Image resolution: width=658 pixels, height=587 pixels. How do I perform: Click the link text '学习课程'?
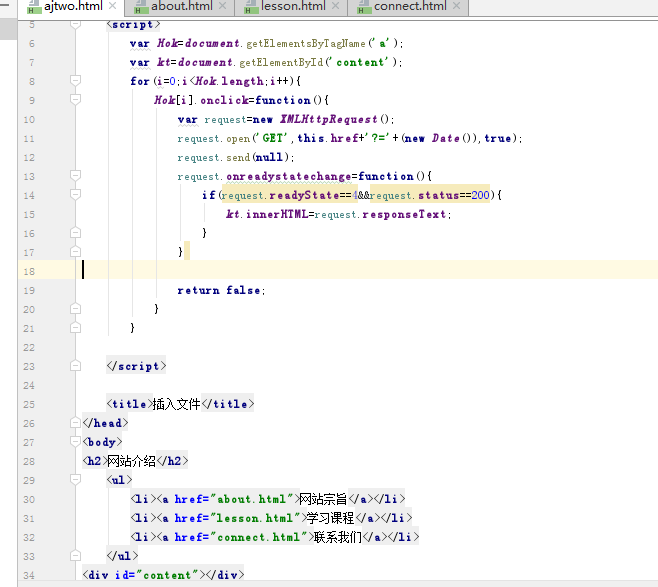click(330, 518)
